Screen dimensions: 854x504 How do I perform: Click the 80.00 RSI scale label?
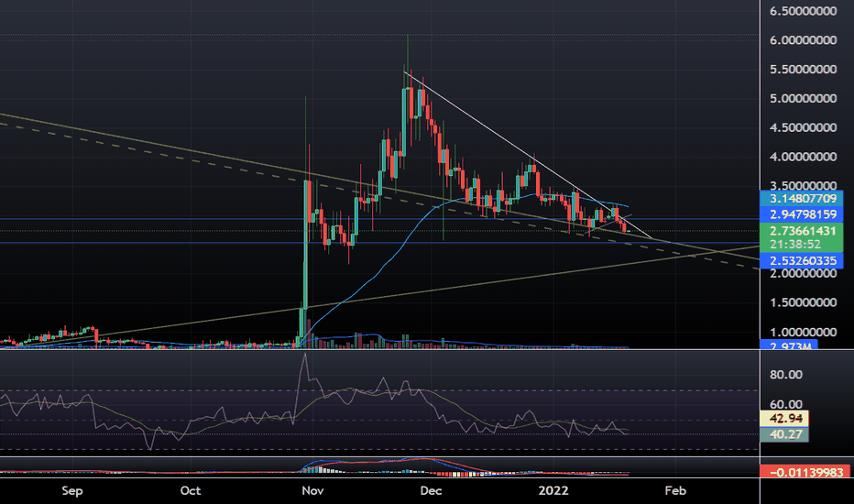click(786, 374)
